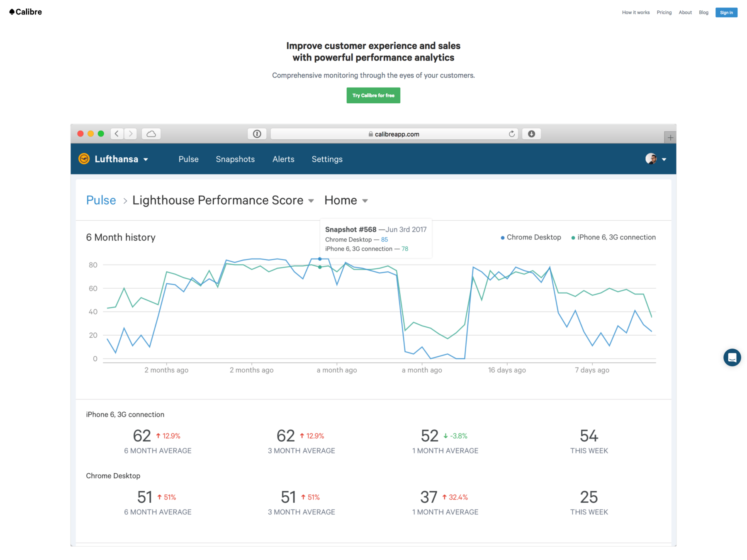This screenshot has height=560, width=747.
Task: Add a new browser tab with plus
Action: (670, 137)
